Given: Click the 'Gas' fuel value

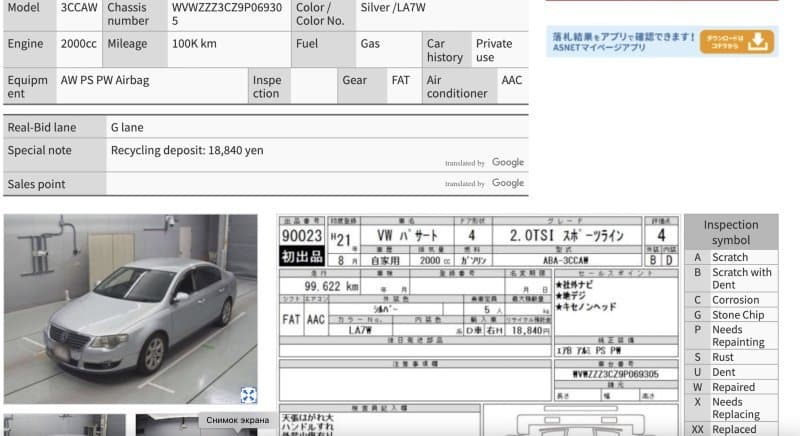Looking at the screenshot, I should tap(370, 44).
